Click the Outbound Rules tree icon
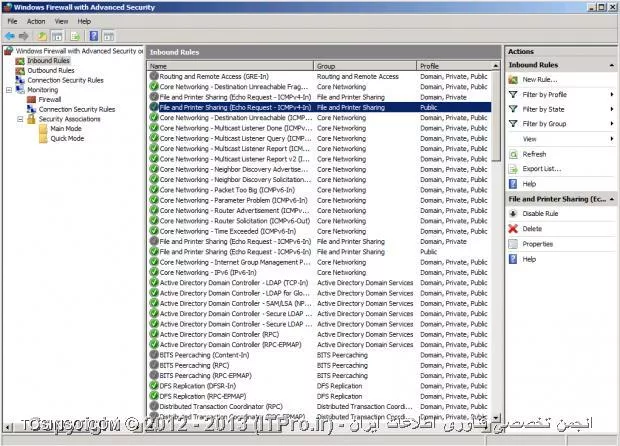This screenshot has width=620, height=446. point(20,70)
